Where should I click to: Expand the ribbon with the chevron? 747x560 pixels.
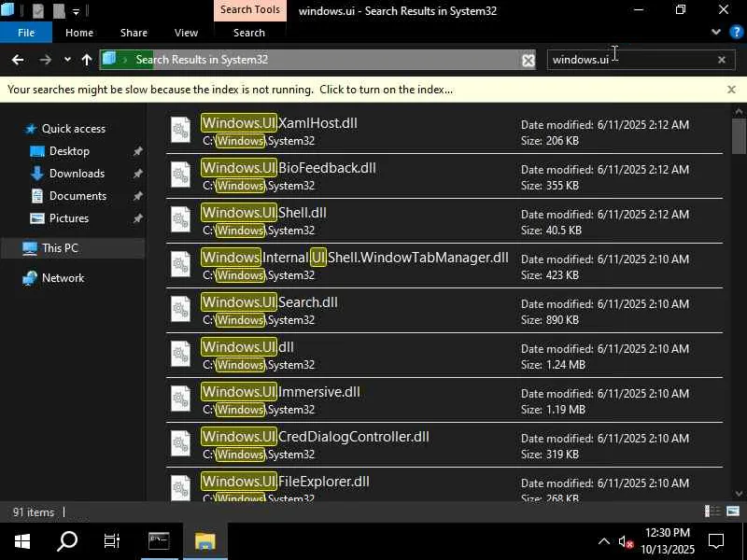(x=715, y=32)
